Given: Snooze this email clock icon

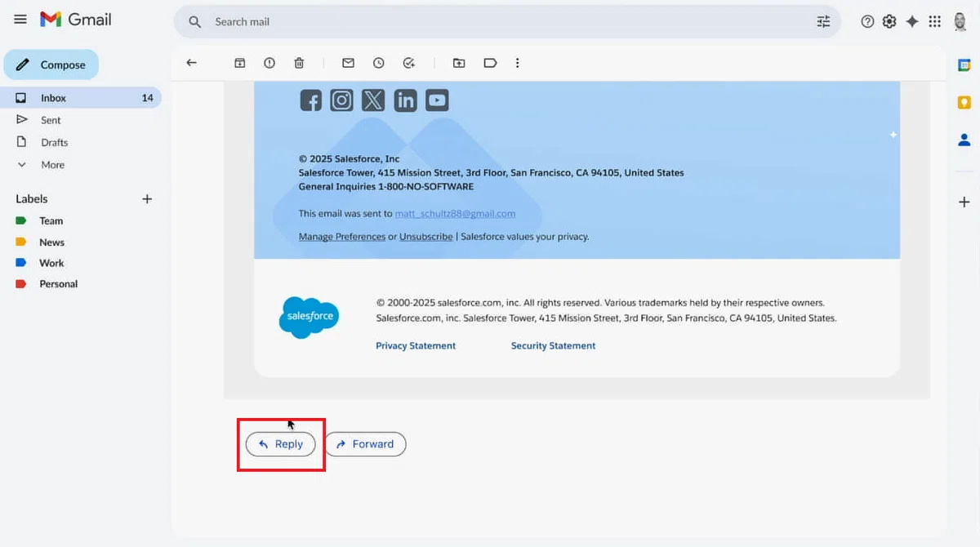Looking at the screenshot, I should tap(379, 63).
